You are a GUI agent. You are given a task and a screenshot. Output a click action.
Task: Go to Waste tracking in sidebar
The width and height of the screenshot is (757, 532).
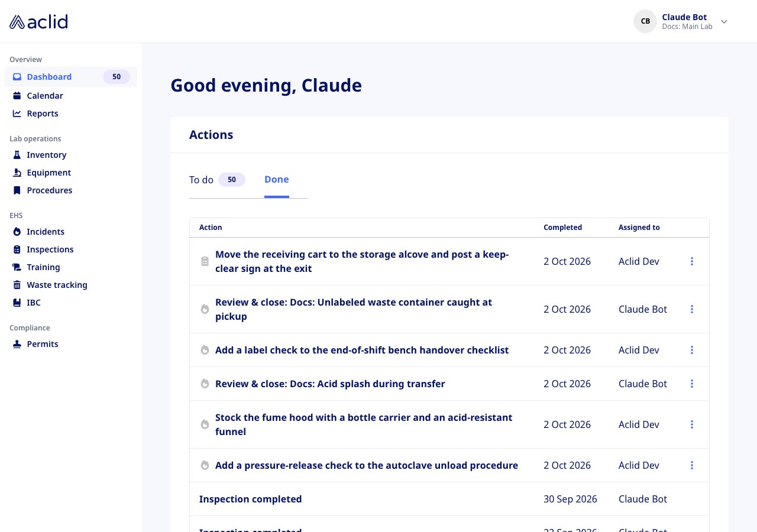tap(57, 285)
